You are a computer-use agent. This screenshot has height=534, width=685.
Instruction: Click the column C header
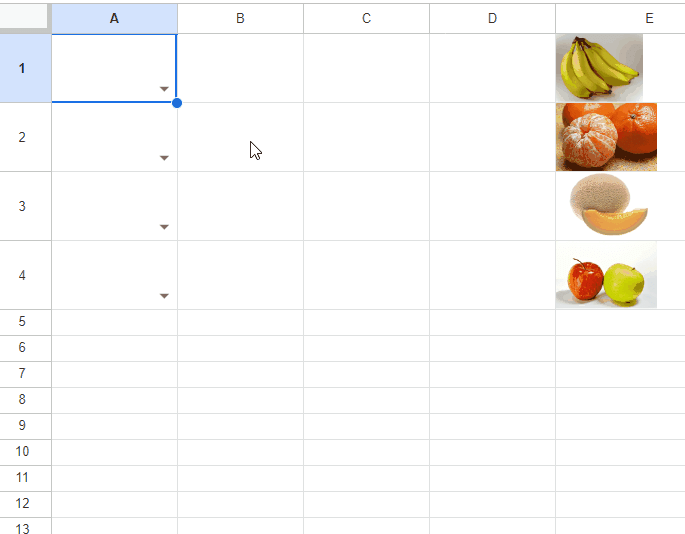366,18
